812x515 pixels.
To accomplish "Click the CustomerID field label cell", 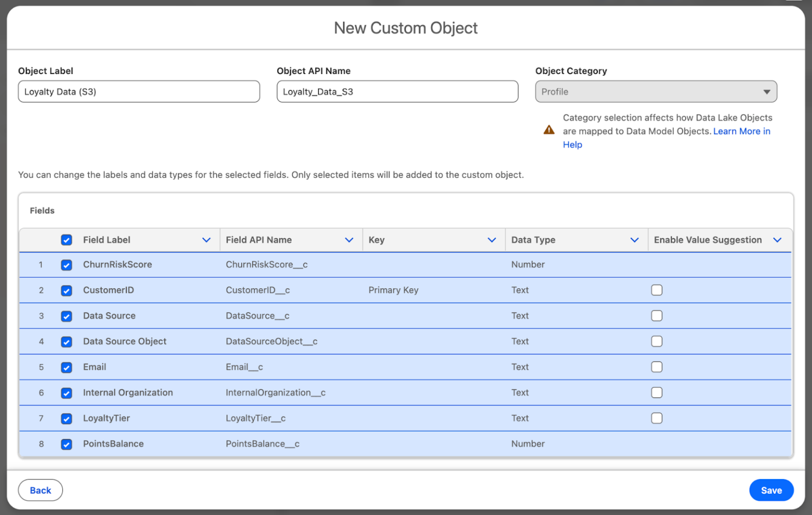I will coord(108,290).
